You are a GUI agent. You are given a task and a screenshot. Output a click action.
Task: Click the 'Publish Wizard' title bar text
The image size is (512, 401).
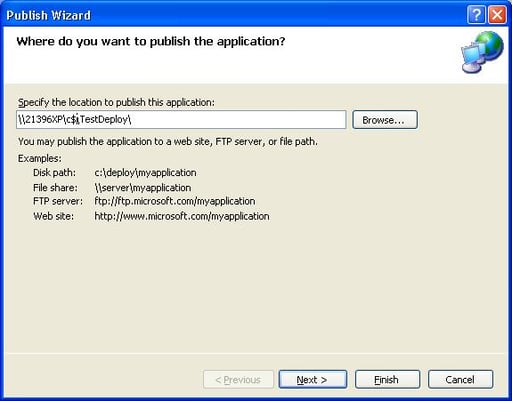(x=49, y=15)
